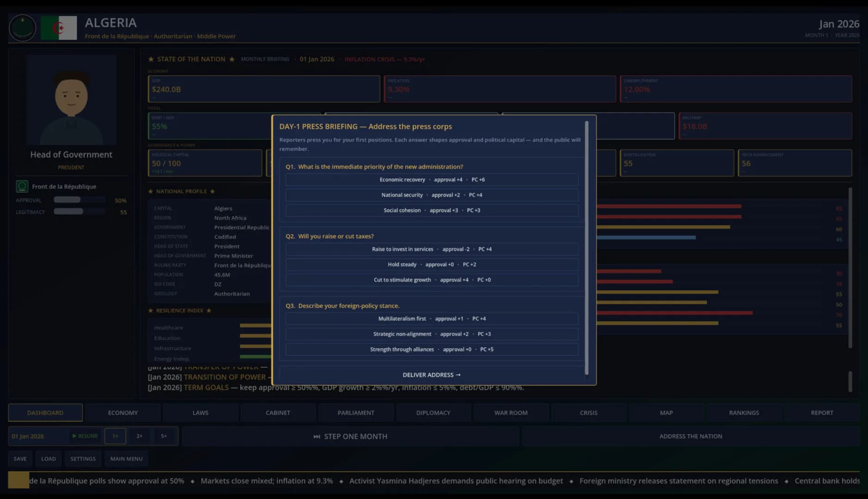868x499 pixels.
Task: Select Cut to stimulate growth option
Action: [432, 280]
